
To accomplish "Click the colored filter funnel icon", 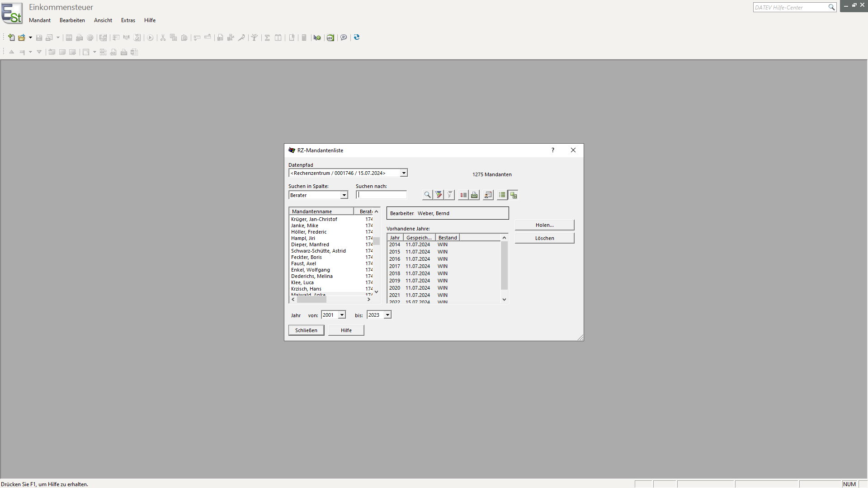I will (x=439, y=195).
